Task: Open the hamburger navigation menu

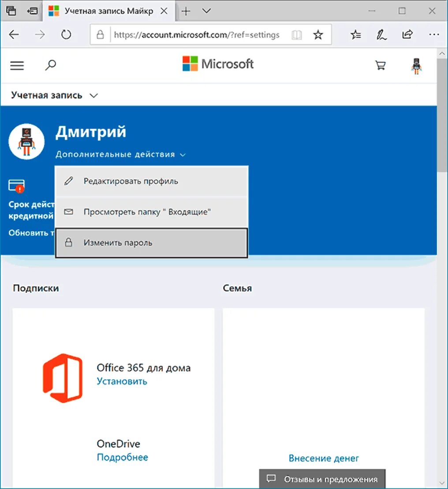Action: [x=17, y=65]
